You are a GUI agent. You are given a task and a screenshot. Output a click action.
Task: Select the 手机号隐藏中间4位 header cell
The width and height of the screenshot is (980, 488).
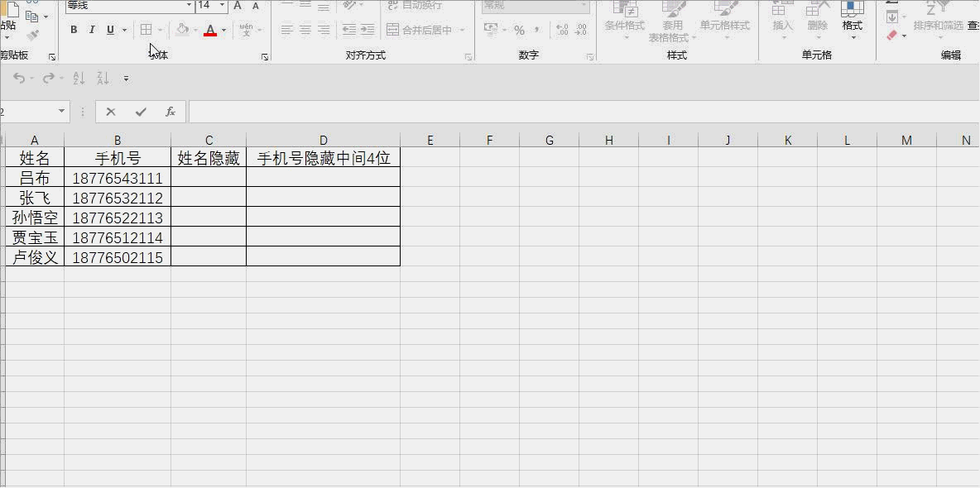(323, 158)
